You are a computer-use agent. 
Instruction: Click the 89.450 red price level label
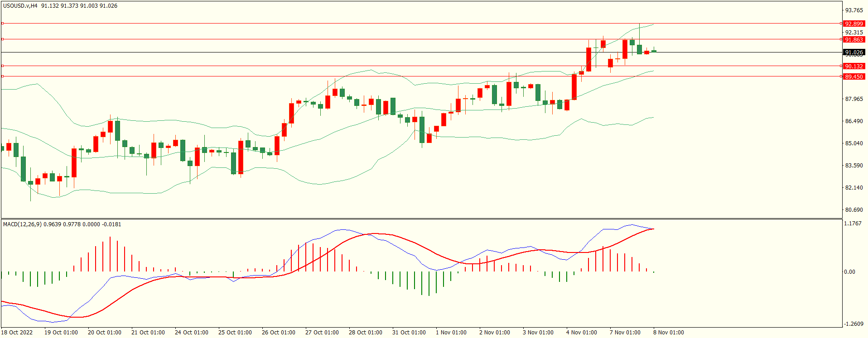click(854, 77)
